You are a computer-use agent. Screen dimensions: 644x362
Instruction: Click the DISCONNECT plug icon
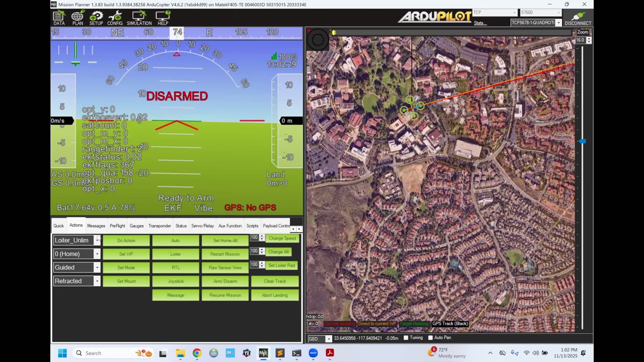(578, 18)
